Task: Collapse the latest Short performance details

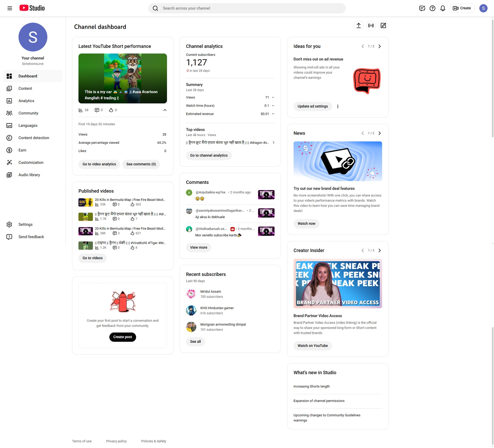Action: 165,110
